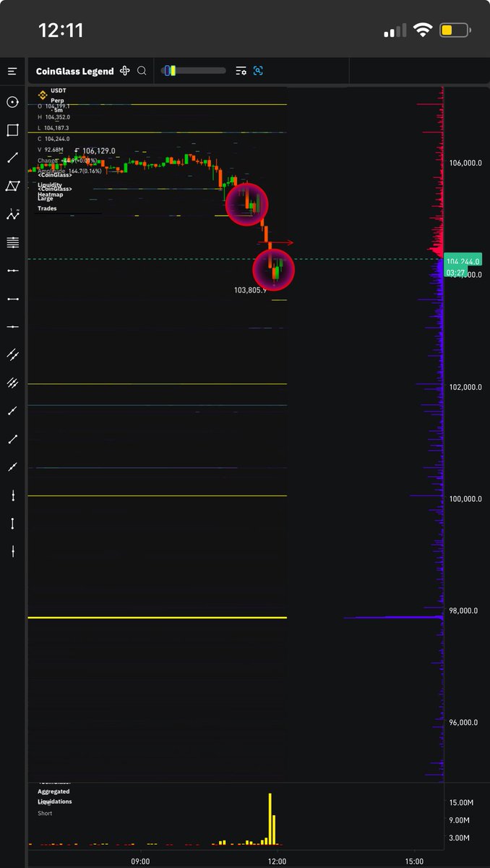
Task: Open the pinwheel indicator icon beside CoinGlass Legend
Action: (x=125, y=71)
